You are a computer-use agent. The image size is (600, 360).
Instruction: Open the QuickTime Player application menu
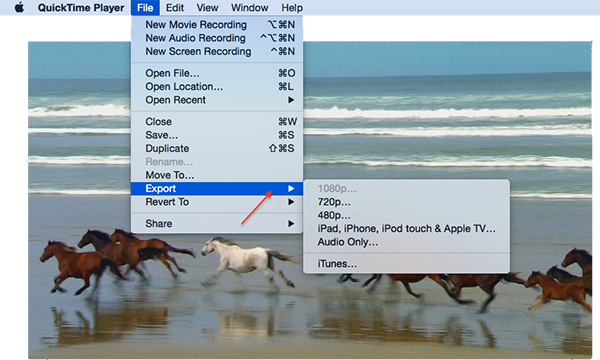point(81,8)
